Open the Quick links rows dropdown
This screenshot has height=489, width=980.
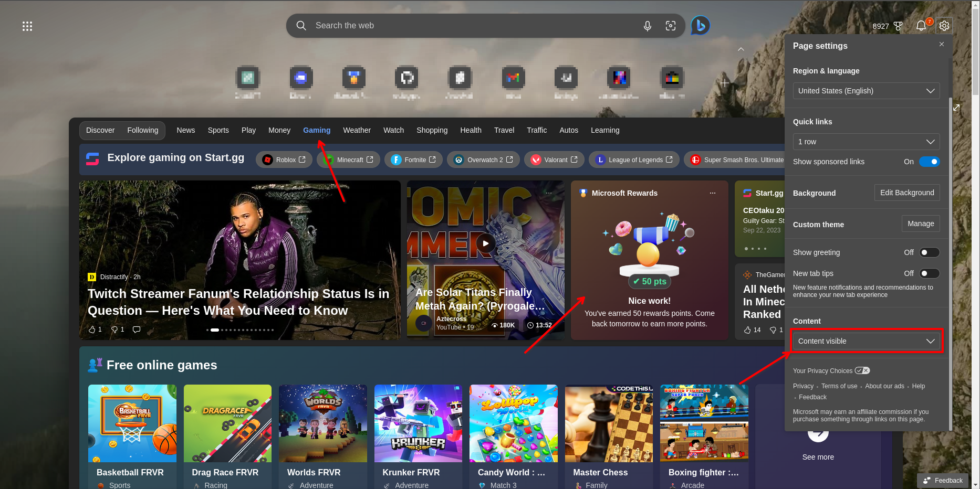(866, 141)
